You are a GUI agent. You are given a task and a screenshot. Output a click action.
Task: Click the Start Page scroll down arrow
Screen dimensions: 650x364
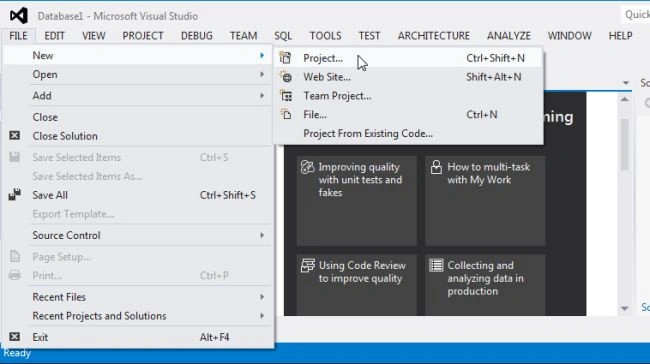[625, 308]
